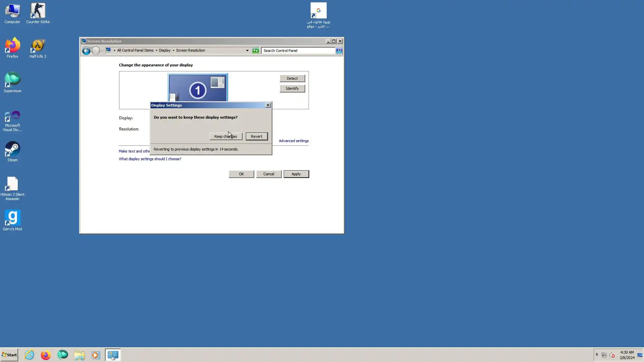Expand the All Control Panel Items breadcrumb dropdown
644x362 pixels.
[156, 51]
